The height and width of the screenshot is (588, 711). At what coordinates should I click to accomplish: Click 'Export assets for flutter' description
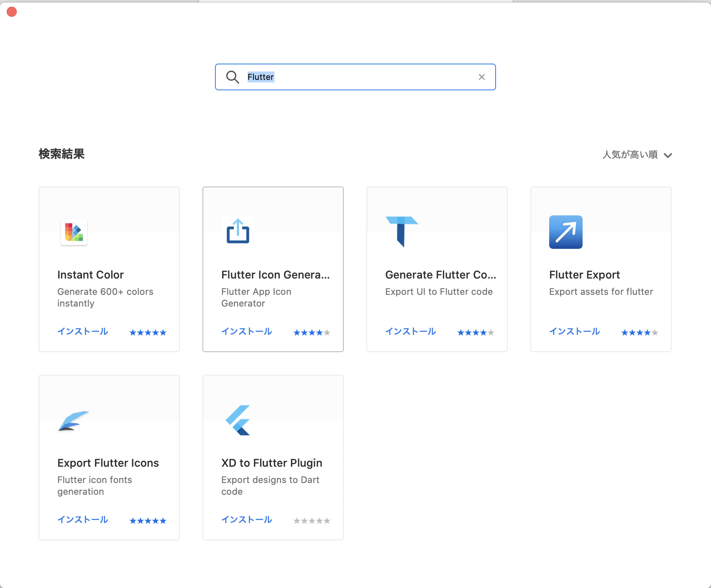601,291
